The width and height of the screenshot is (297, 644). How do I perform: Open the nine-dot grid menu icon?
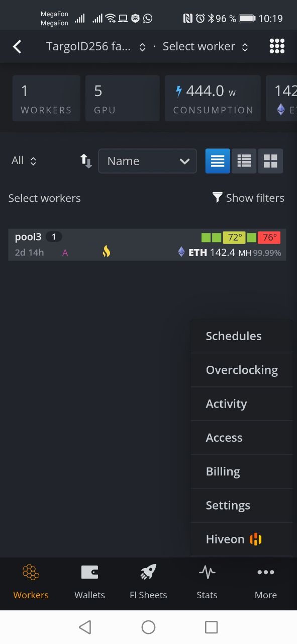point(277,46)
